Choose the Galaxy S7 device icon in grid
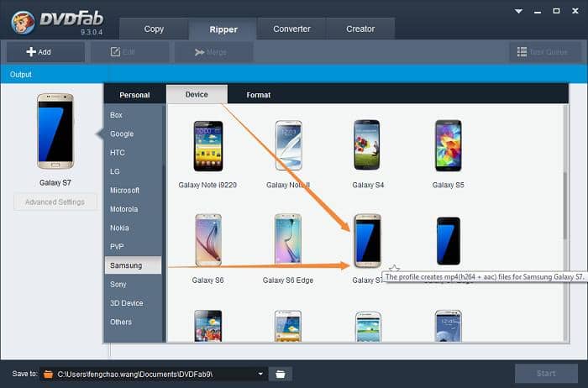Viewport: 588px width, 388px height. [x=368, y=240]
